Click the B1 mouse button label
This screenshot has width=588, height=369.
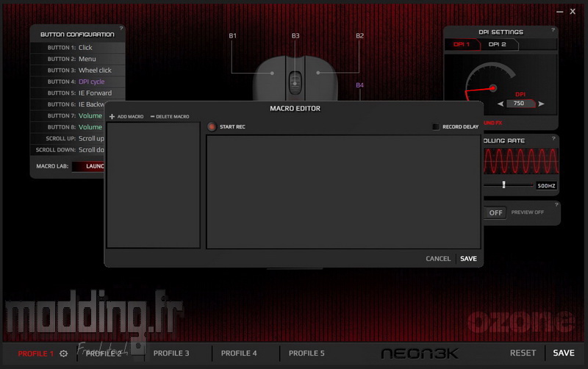[232, 35]
